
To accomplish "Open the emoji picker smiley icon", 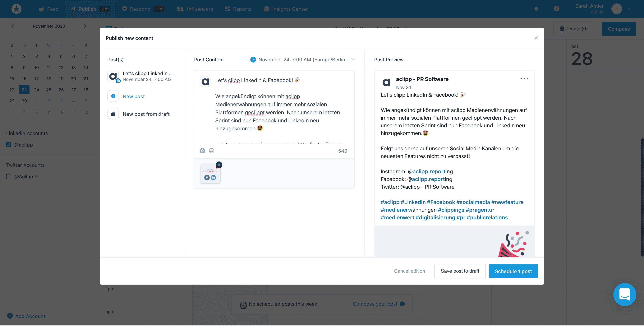I will [x=211, y=151].
